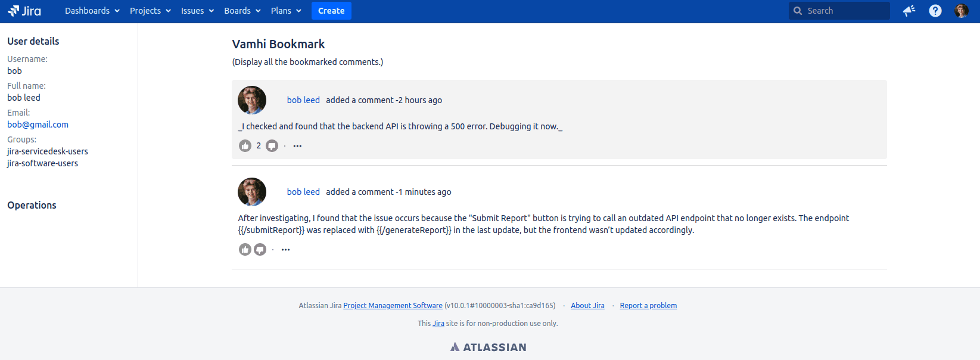Click the Jira logo in header
The image size is (980, 360).
(24, 11)
